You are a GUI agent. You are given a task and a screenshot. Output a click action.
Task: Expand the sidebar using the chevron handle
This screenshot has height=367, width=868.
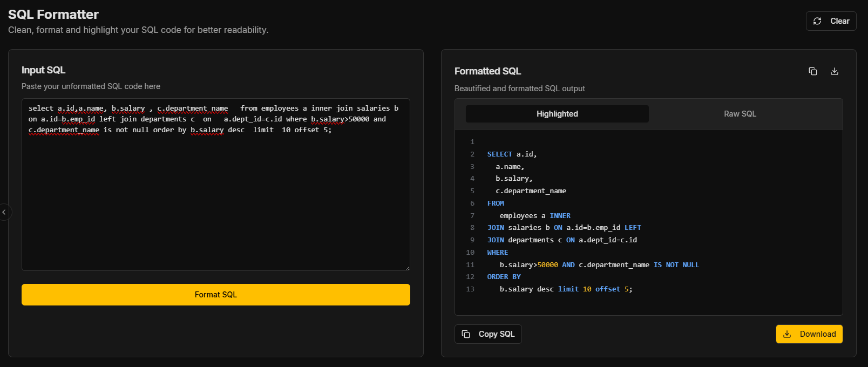point(4,212)
